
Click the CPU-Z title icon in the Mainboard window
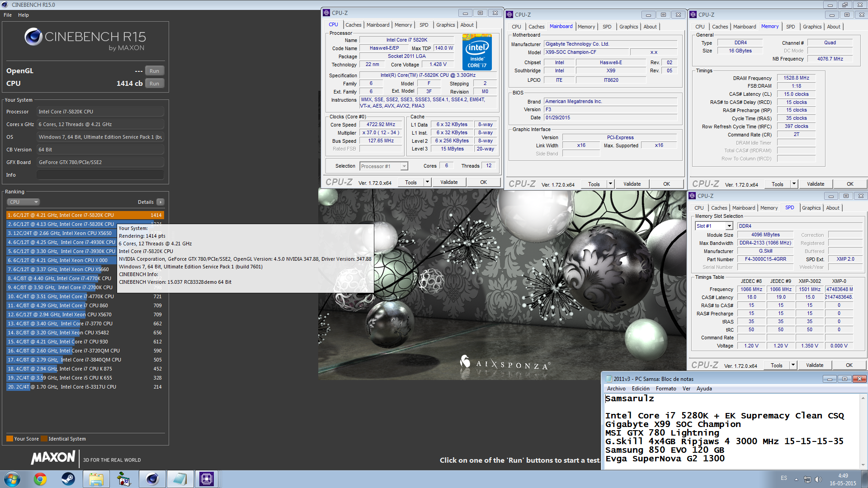(509, 14)
